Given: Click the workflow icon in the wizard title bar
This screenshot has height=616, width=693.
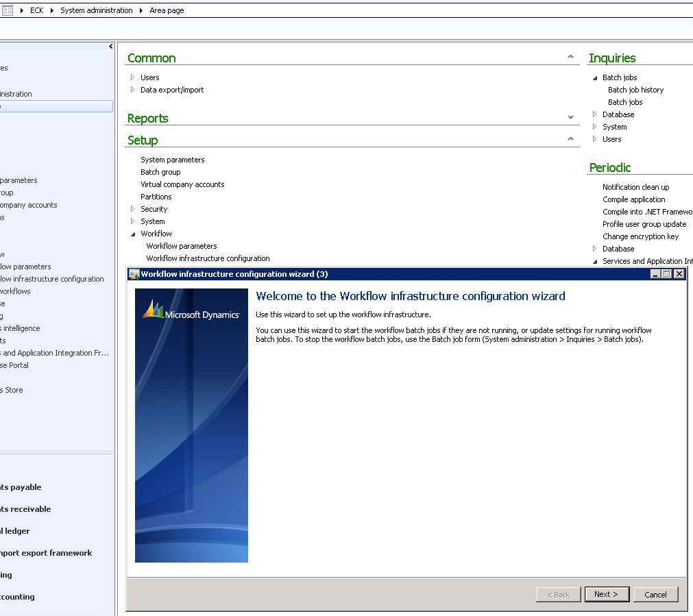Looking at the screenshot, I should click(134, 274).
